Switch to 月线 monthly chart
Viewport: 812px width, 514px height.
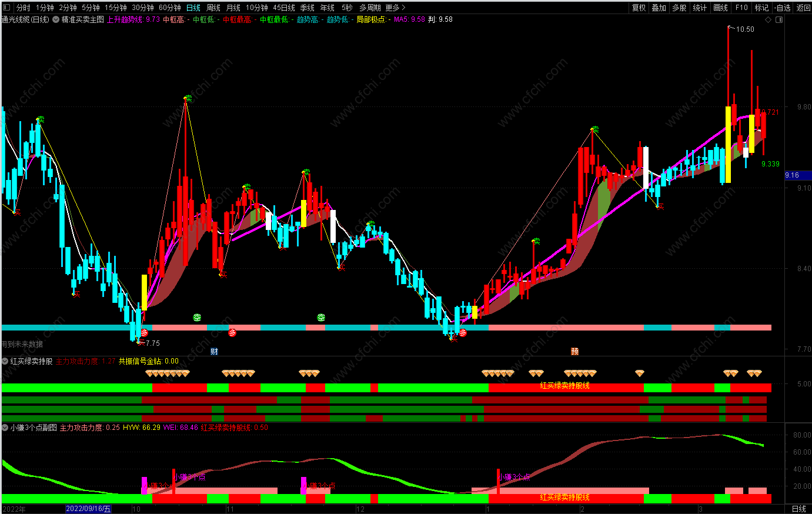[233, 8]
